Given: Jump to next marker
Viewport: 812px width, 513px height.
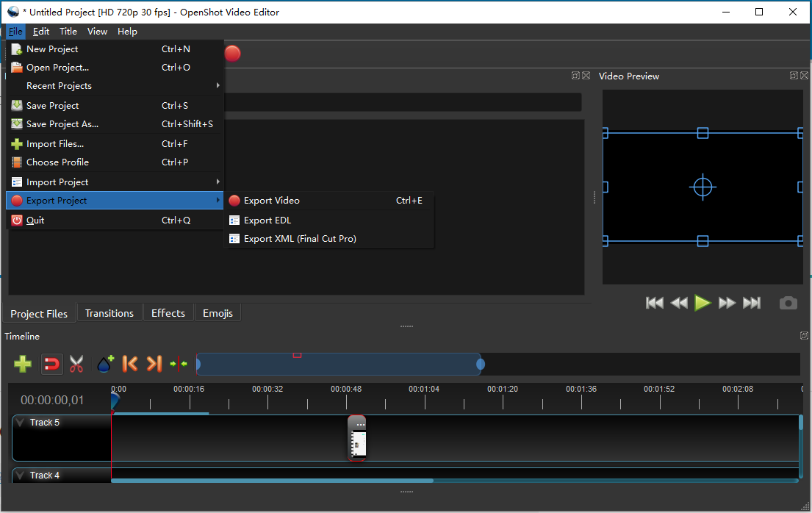Looking at the screenshot, I should click(154, 364).
